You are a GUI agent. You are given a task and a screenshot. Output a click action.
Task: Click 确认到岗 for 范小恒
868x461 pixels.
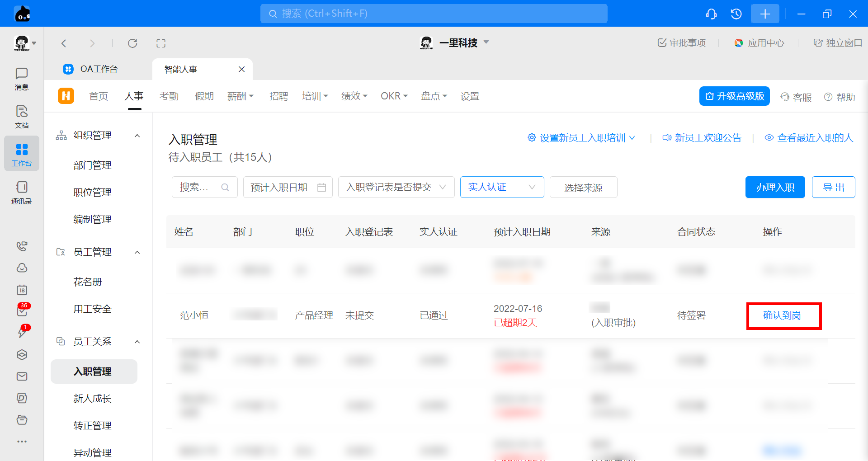pos(782,315)
